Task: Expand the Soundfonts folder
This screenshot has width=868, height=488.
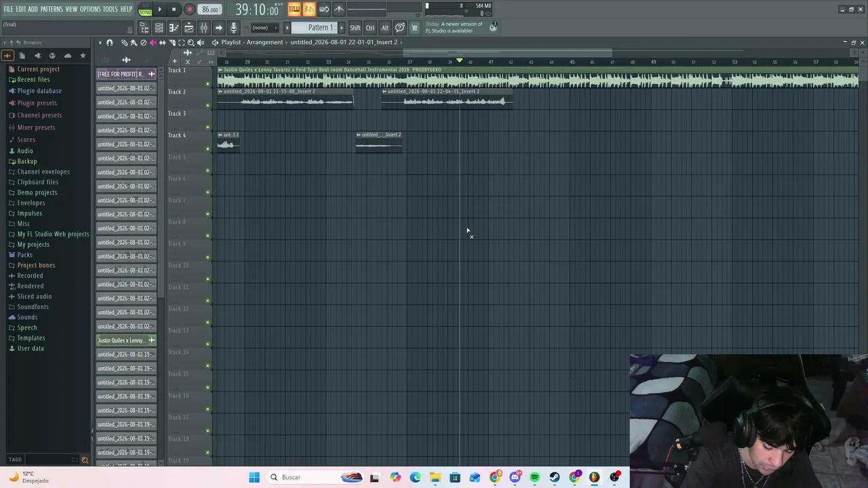Action: pos(28,307)
